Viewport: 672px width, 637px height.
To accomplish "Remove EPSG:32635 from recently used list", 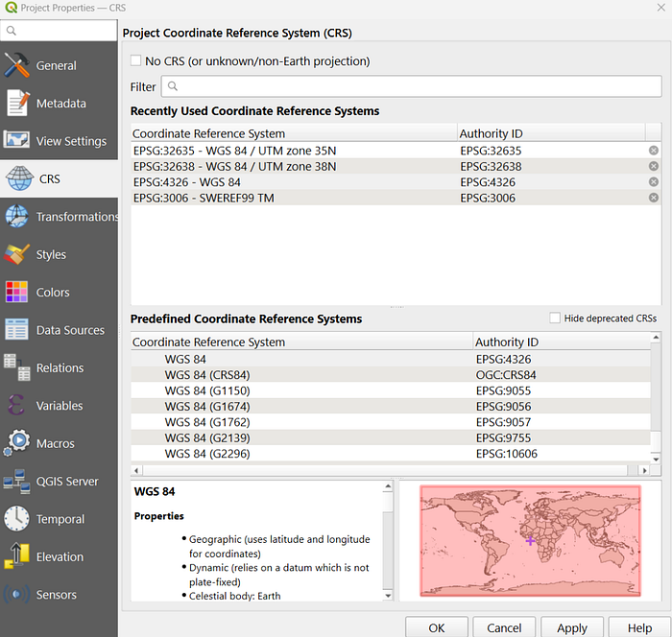I will [653, 151].
